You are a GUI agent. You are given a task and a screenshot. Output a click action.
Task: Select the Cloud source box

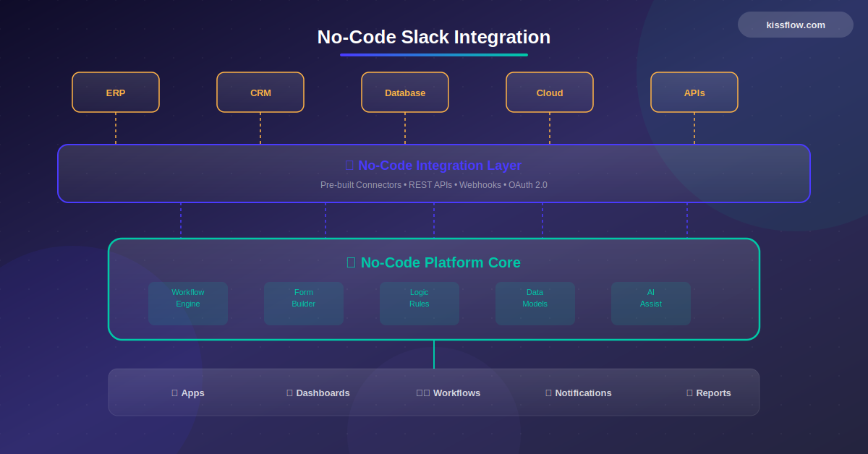[550, 93]
